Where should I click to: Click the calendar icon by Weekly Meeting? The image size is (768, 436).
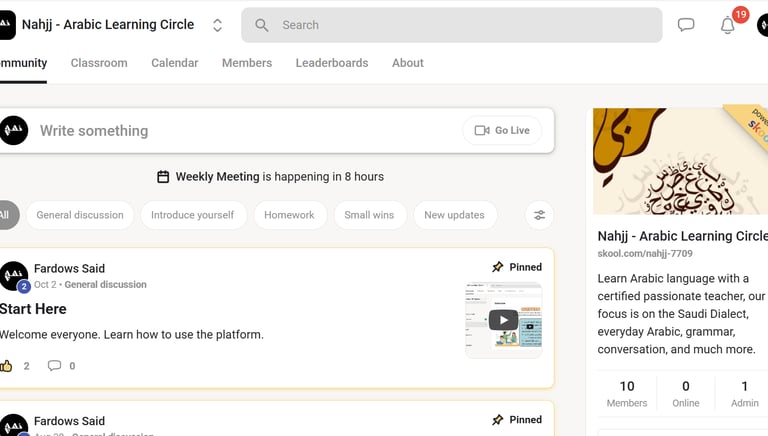[x=163, y=176]
